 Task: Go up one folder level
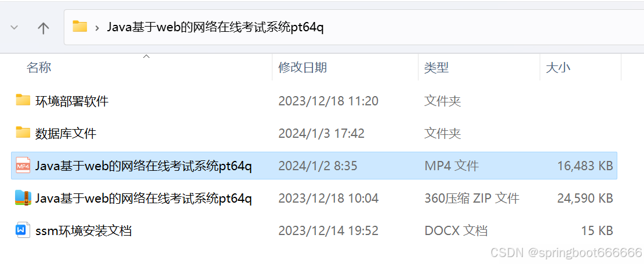pos(43,27)
